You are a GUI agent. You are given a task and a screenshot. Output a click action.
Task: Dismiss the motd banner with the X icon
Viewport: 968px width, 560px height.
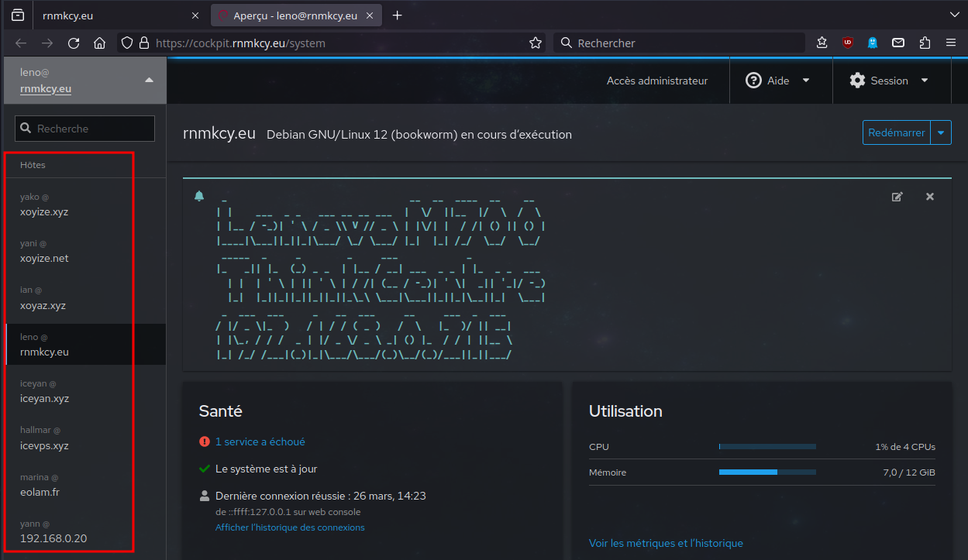tap(930, 197)
